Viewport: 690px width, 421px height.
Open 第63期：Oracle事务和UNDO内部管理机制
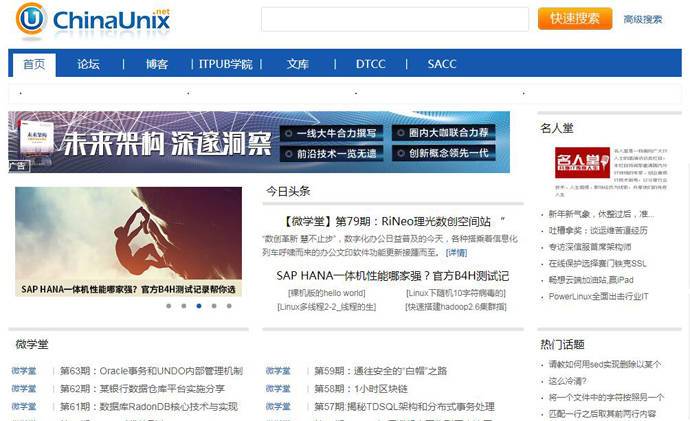point(151,371)
